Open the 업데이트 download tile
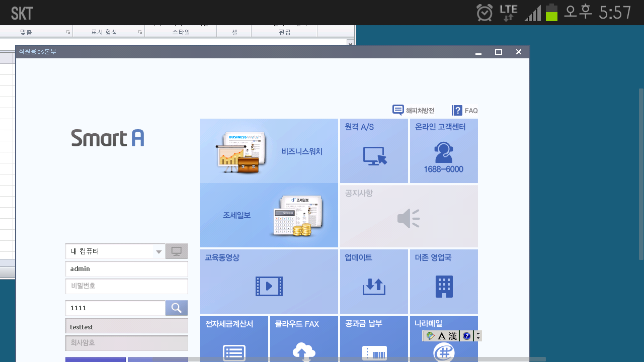Viewport: 644px width, 362px height. [374, 282]
